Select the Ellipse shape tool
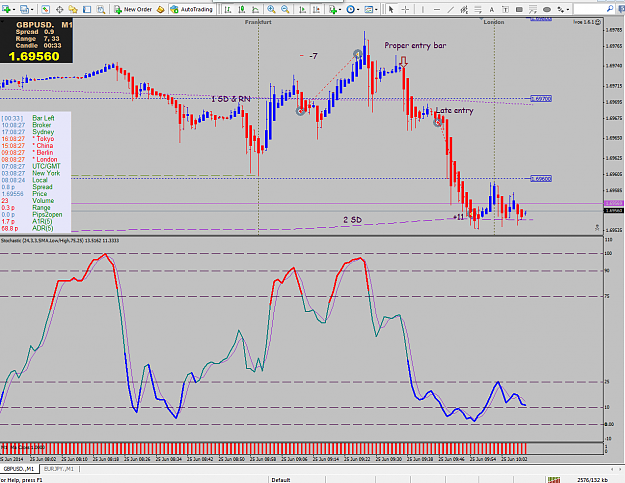The image size is (625, 483). click(547, 9)
